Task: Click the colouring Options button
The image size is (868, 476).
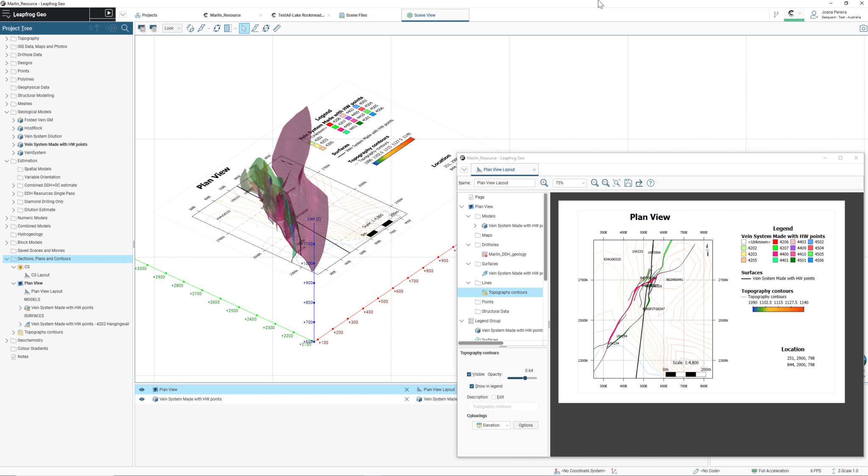Action: [x=526, y=425]
